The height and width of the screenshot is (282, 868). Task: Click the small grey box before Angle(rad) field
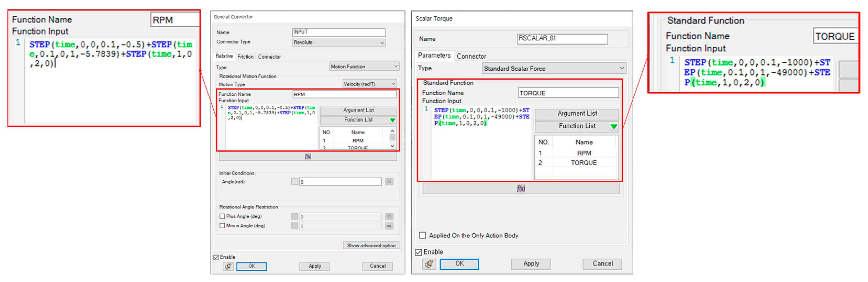pos(295,182)
